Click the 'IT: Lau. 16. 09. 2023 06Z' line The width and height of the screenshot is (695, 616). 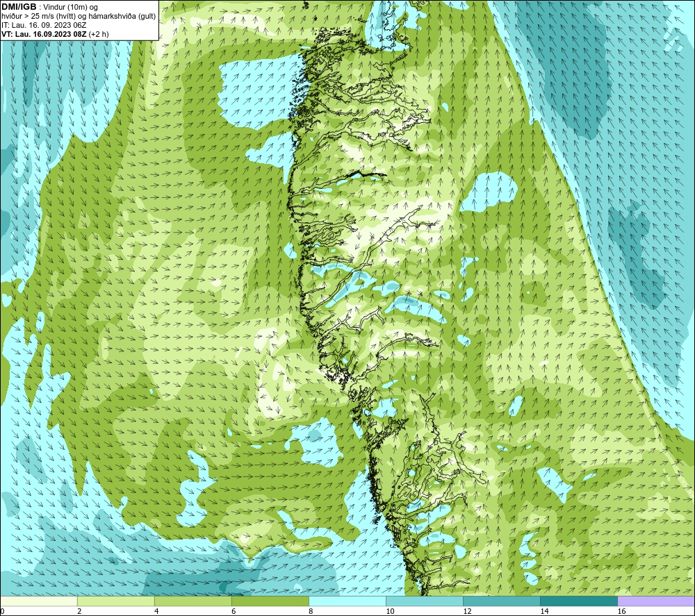tap(44, 25)
